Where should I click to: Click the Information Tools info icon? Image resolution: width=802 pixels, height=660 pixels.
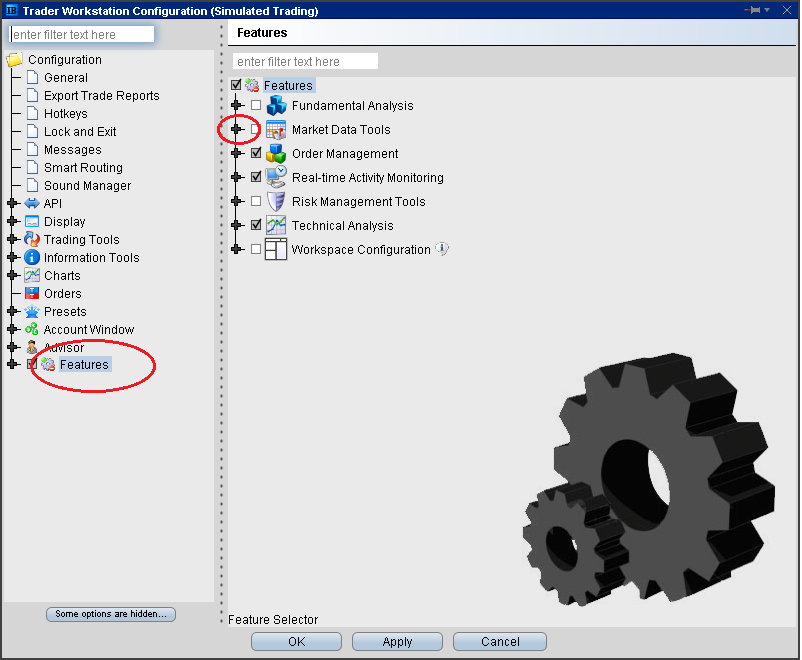tap(32, 257)
